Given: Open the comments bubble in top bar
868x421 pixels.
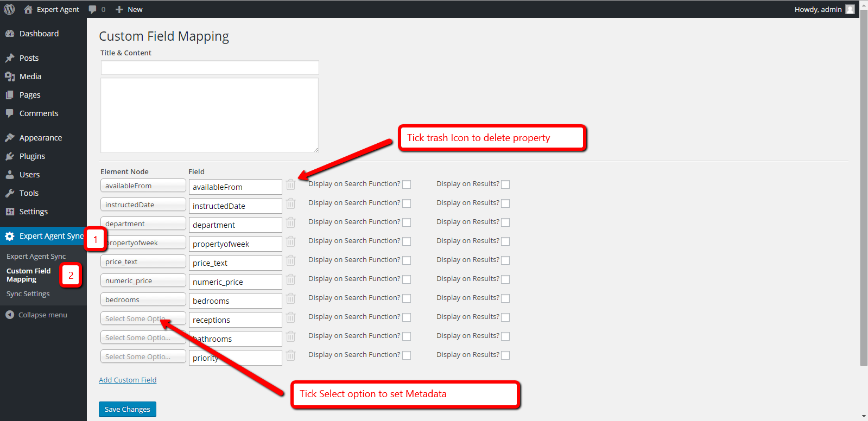Looking at the screenshot, I should [93, 9].
